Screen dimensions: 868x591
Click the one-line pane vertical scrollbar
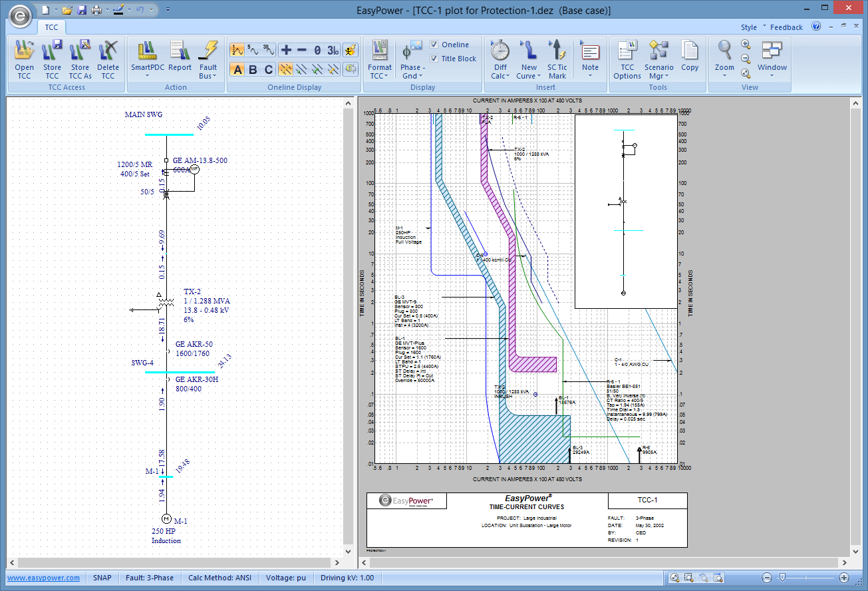click(x=348, y=327)
